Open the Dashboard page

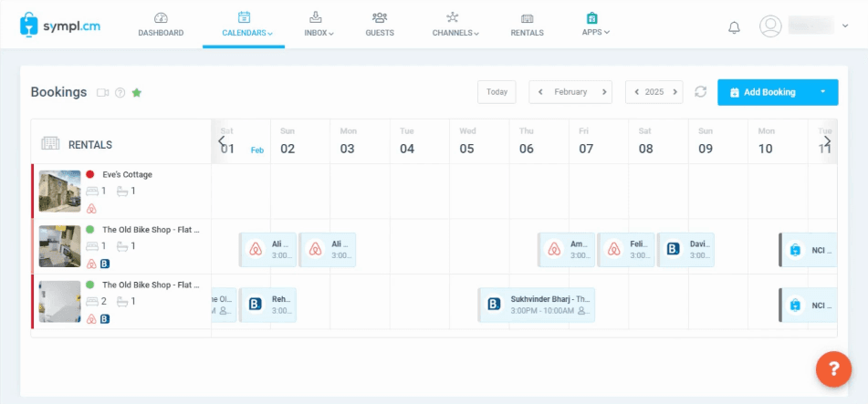click(161, 25)
